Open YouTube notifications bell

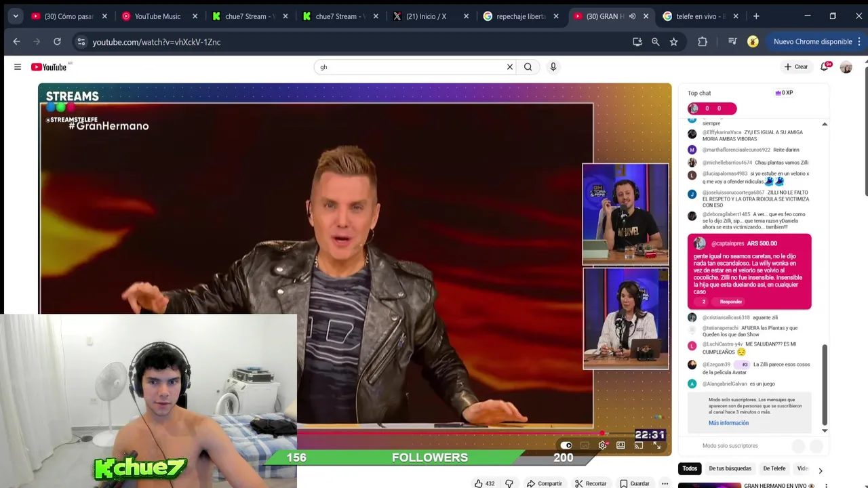[x=825, y=66]
